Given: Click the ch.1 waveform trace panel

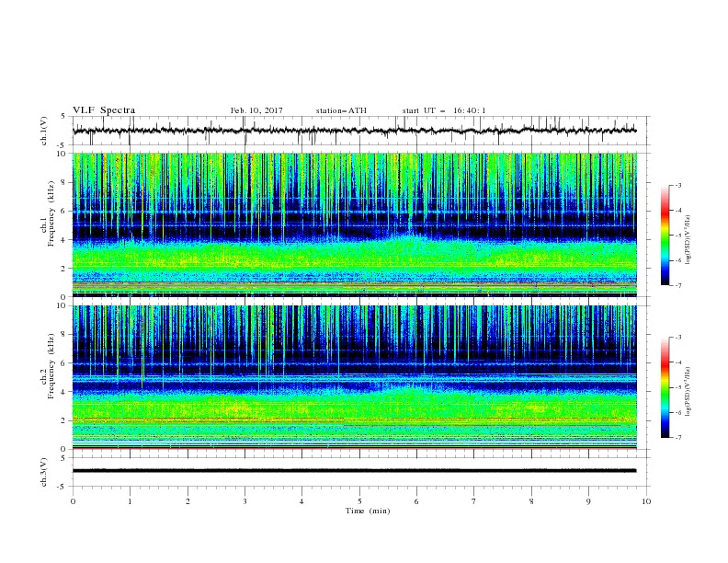Looking at the screenshot, I should point(361,131).
